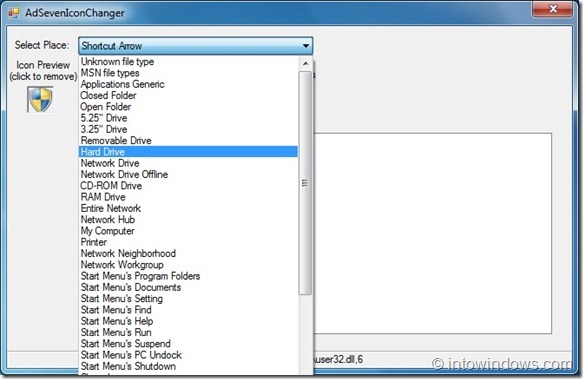The image size is (583, 379).
Task: Click the dropdown list scroll up arrow
Action: [x=305, y=63]
